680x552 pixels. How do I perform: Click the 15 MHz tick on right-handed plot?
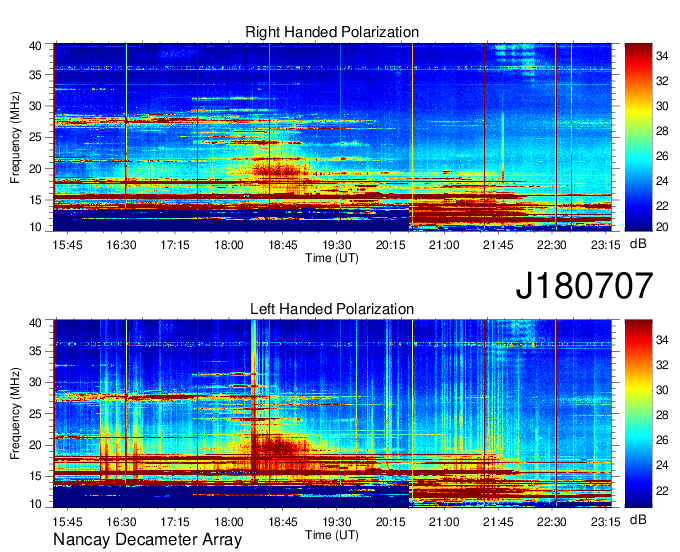(x=35, y=200)
